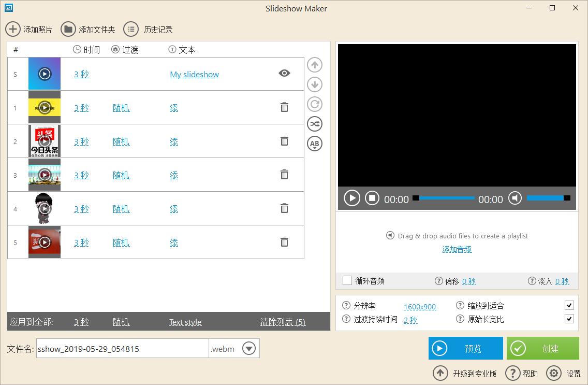588x385 pixels.
Task: Click the rotate slide icon
Action: click(x=314, y=104)
